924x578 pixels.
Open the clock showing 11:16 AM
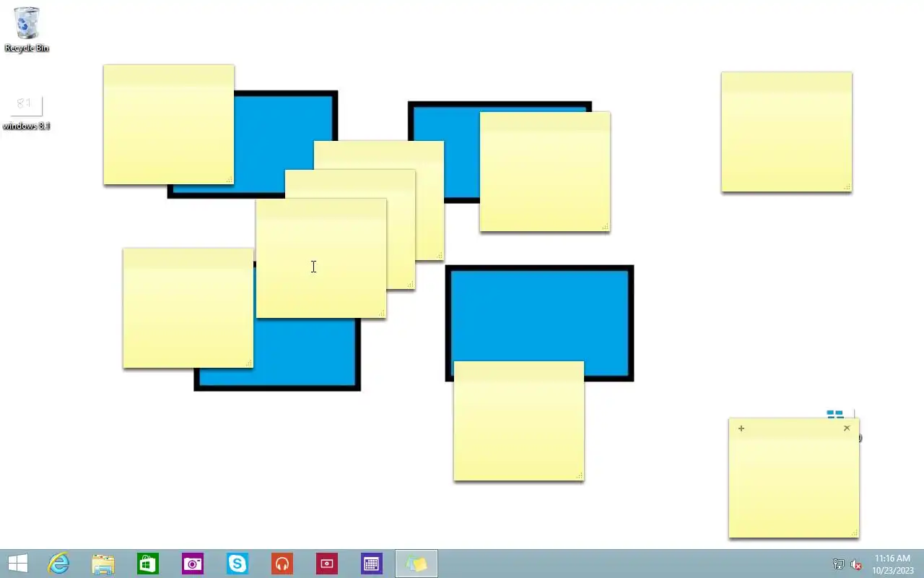pyautogui.click(x=892, y=564)
